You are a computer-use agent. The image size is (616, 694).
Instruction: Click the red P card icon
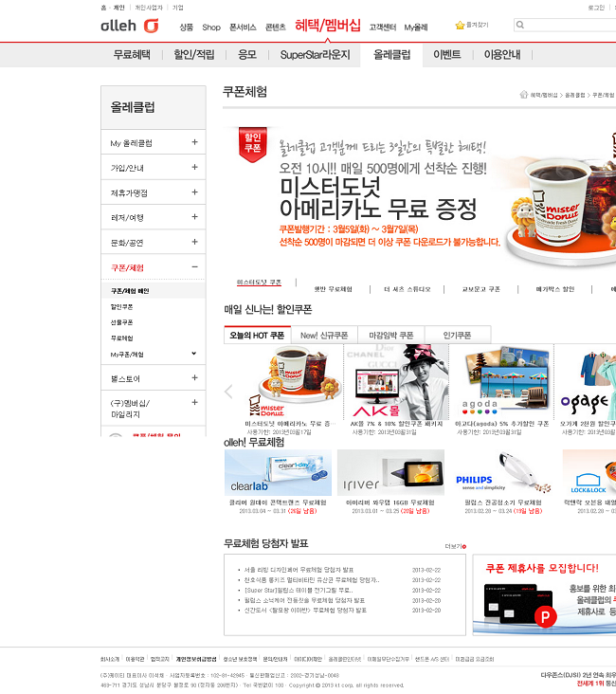click(545, 616)
